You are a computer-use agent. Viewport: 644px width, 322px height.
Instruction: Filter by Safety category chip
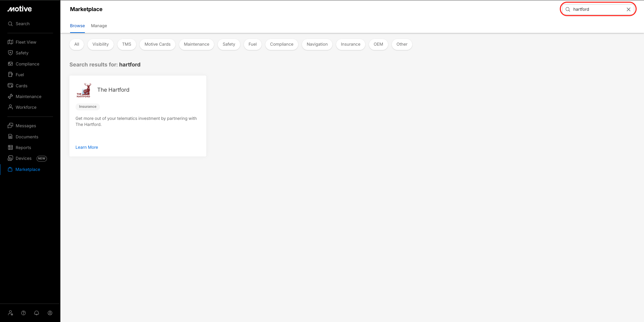click(229, 44)
